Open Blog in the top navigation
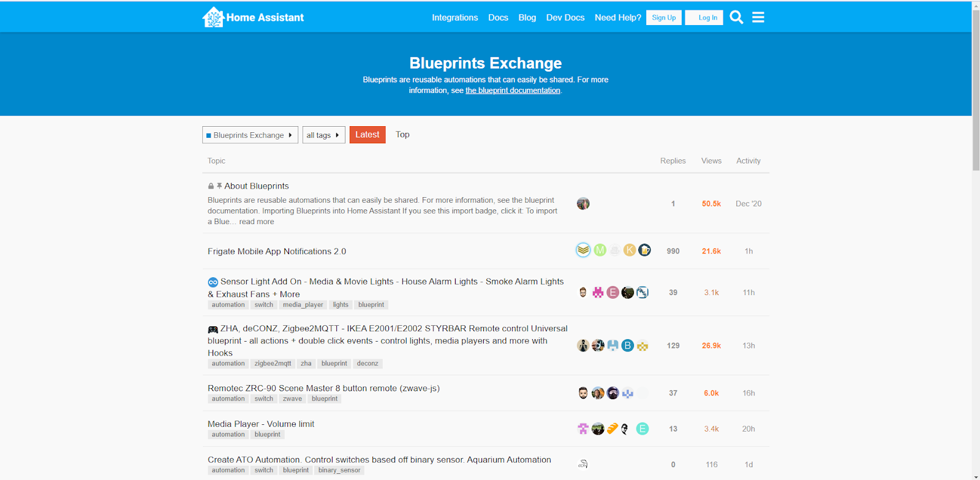 click(x=527, y=18)
